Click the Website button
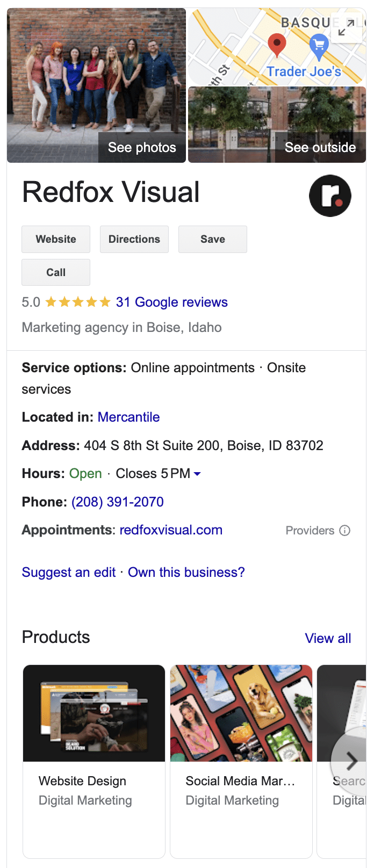The height and width of the screenshot is (868, 374). pos(55,239)
